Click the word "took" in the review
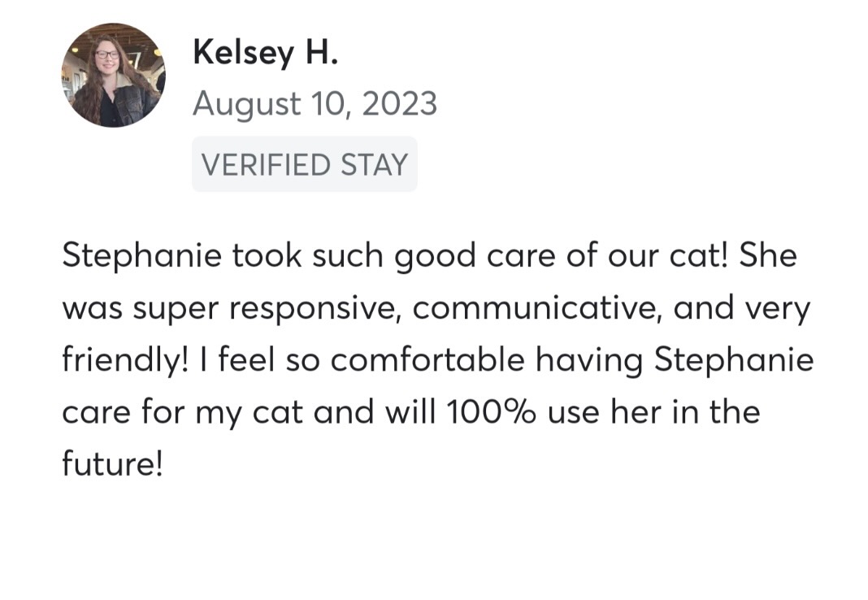Viewport: 868px width, 600px height. [266, 257]
